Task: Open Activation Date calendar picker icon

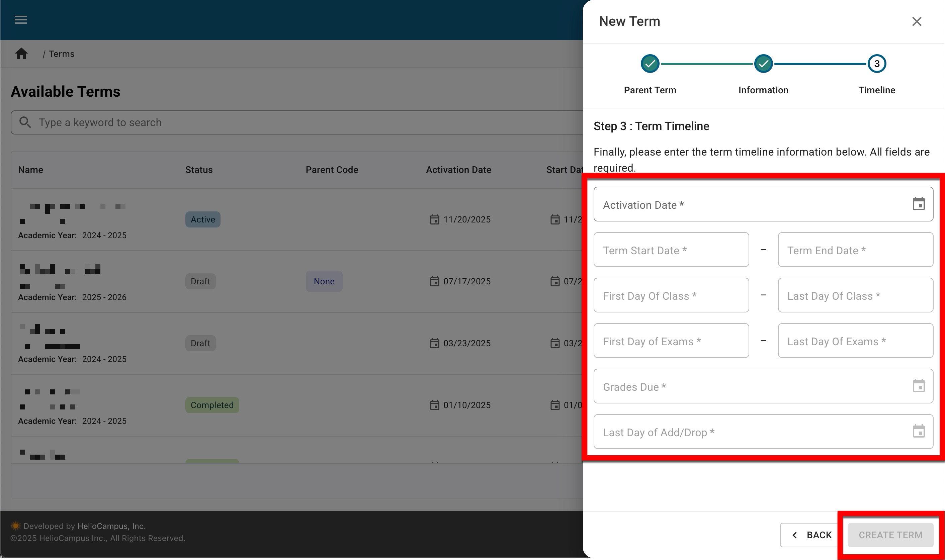Action: tap(918, 204)
